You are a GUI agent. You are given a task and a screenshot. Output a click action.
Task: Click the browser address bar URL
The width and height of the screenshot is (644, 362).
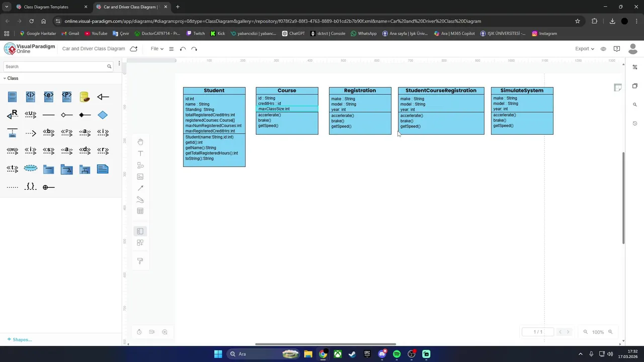coord(273,21)
